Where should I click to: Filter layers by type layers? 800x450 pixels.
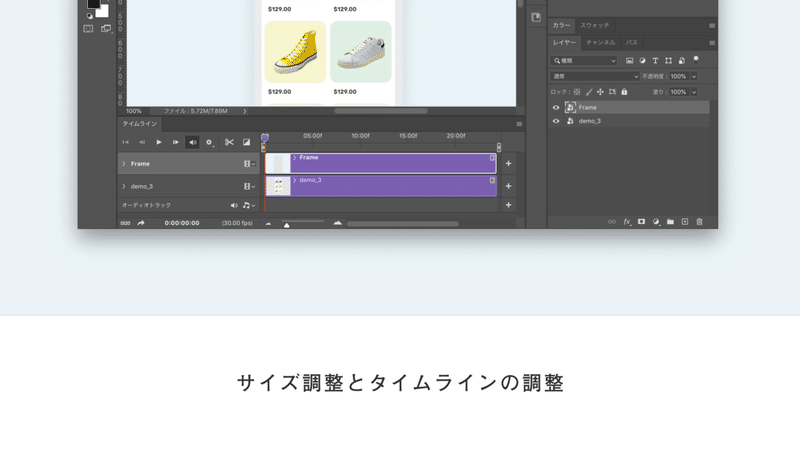(x=655, y=61)
